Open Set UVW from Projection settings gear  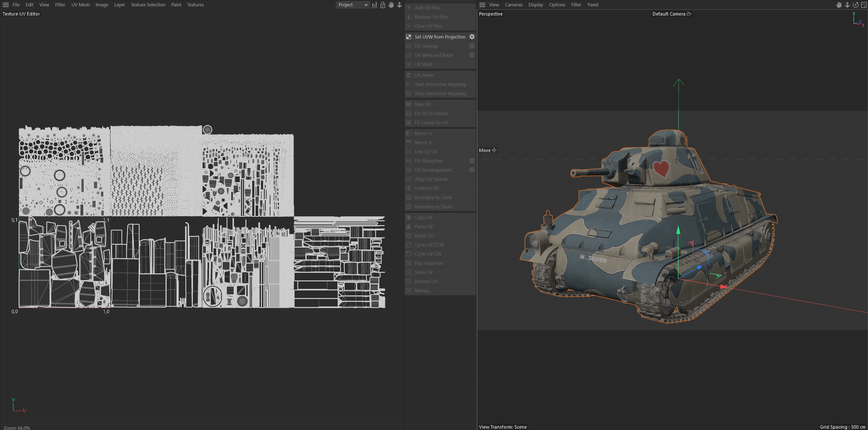(472, 37)
